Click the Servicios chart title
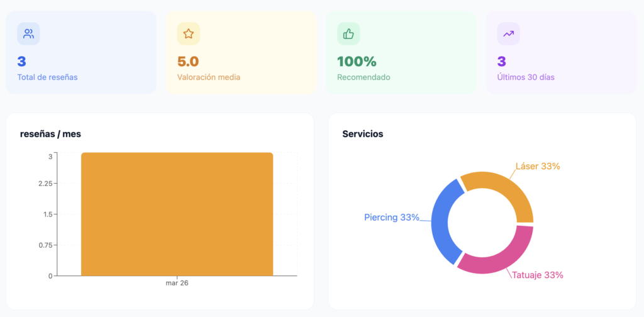Screen dimensions: 644x317 [363, 134]
